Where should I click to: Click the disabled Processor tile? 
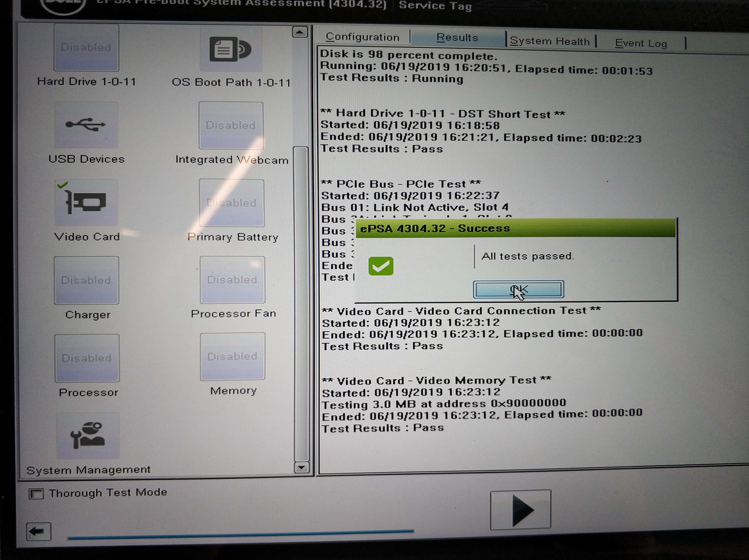[87, 358]
